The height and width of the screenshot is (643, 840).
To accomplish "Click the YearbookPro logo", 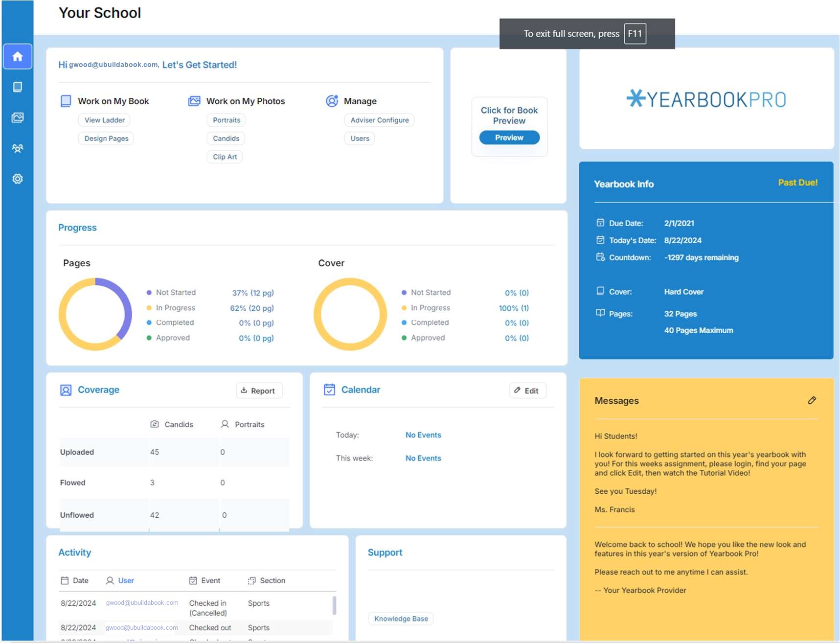I will coord(706,99).
